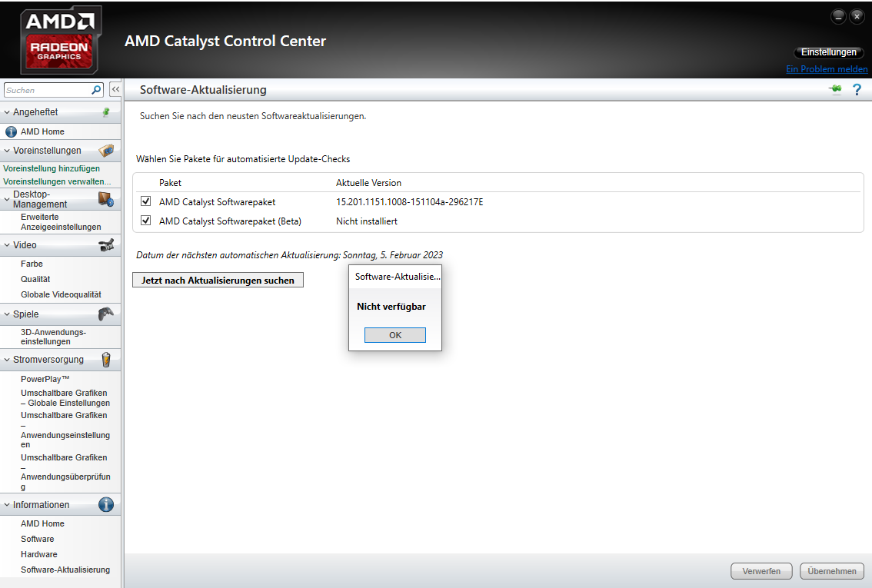Collapse the Angeheftet section
This screenshot has height=588, width=872.
pos(7,112)
